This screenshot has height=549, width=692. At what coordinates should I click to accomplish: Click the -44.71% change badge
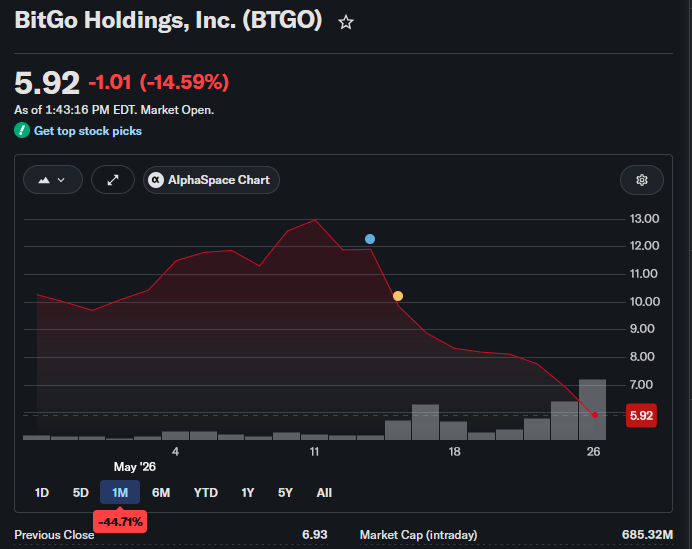(120, 522)
